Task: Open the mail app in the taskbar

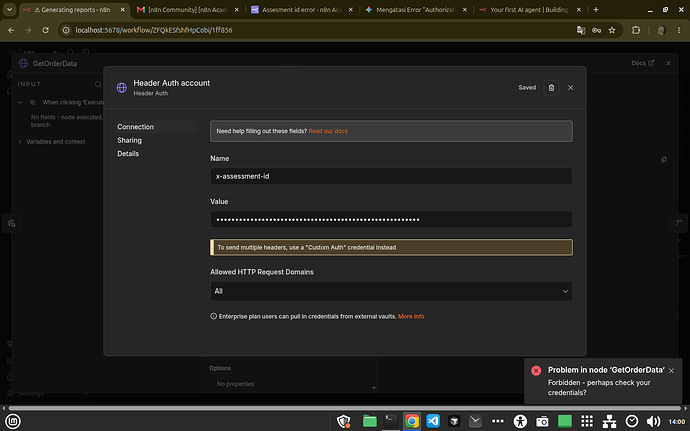Action: [475, 421]
